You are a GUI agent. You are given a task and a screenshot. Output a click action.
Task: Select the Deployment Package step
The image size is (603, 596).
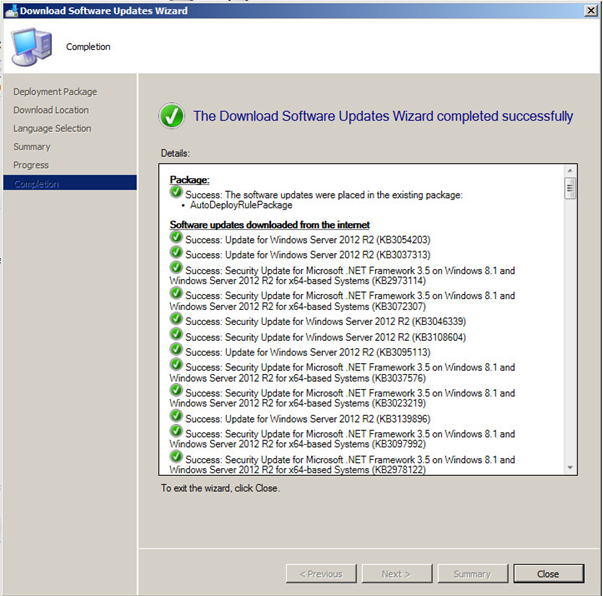[55, 92]
